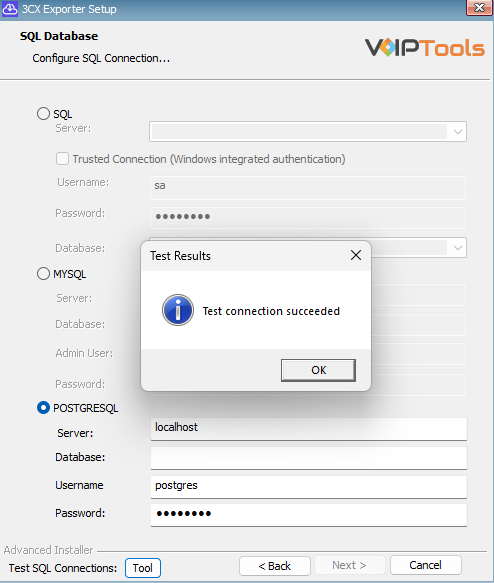Click the empty PostgreSQL Database field

(x=309, y=458)
